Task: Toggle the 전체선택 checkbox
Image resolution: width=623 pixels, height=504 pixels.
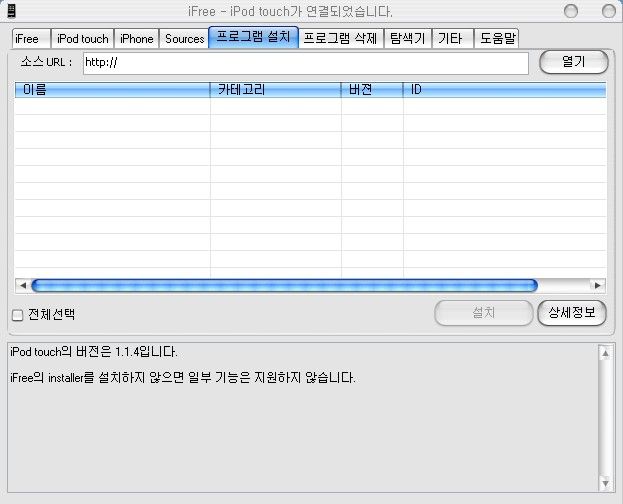Action: (17, 315)
